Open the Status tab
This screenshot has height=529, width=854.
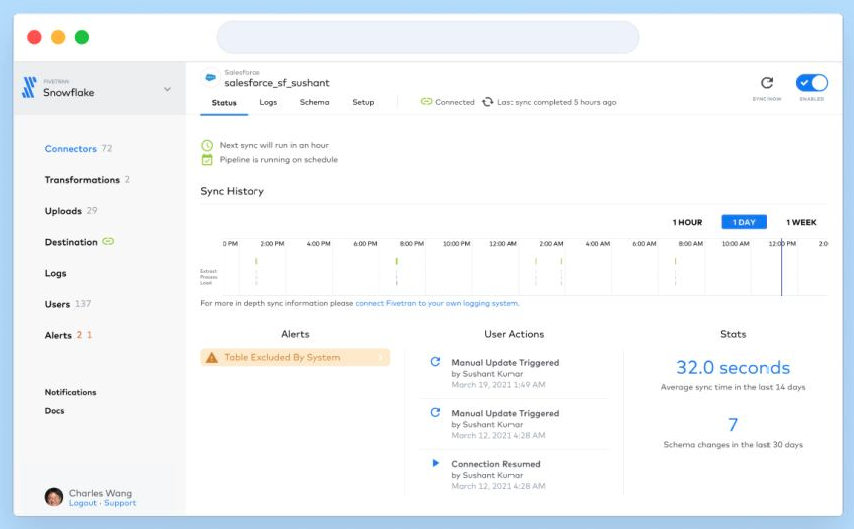tap(224, 102)
